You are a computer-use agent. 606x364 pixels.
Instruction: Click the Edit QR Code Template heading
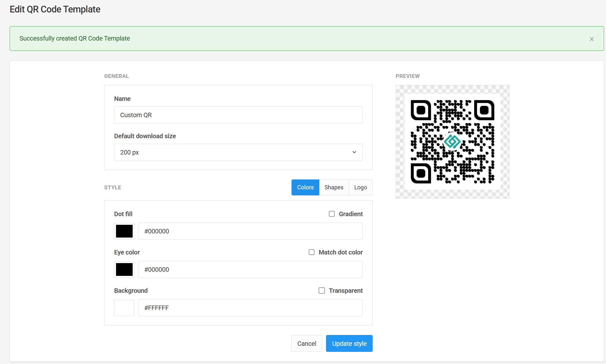tap(55, 9)
